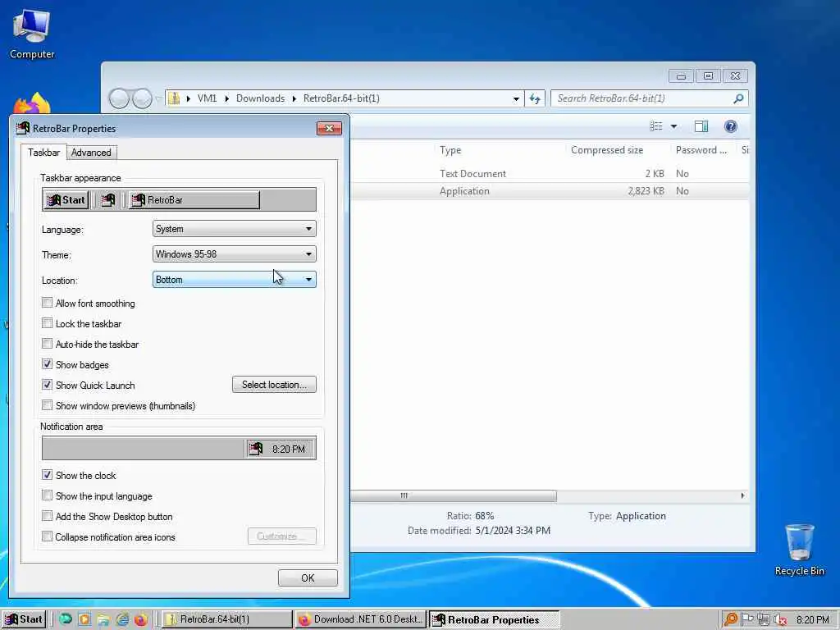840x630 pixels.
Task: Click OK in RetroBar Properties
Action: point(308,578)
